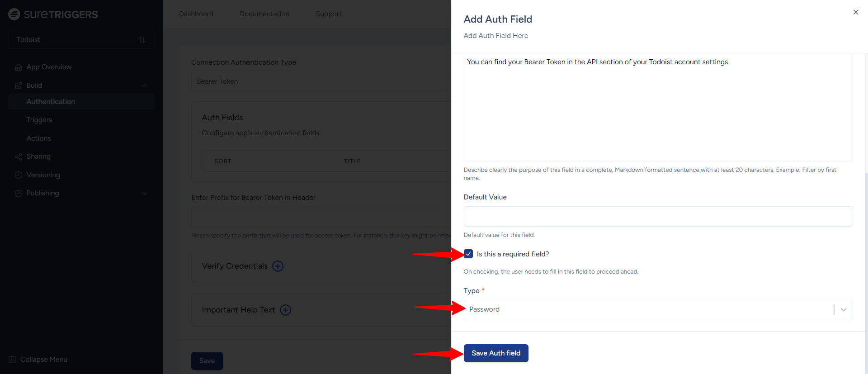Open the Todoist app switcher dropdown

pos(81,40)
